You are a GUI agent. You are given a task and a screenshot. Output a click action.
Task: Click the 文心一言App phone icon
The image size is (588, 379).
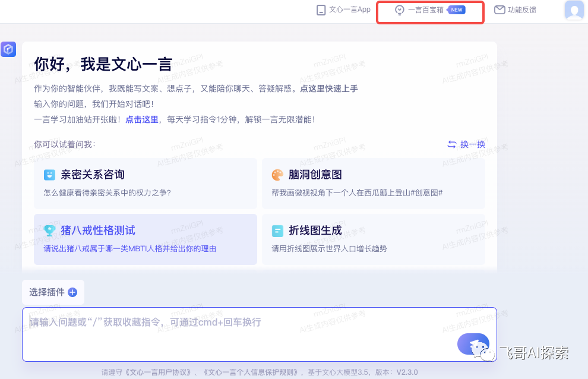click(x=320, y=10)
